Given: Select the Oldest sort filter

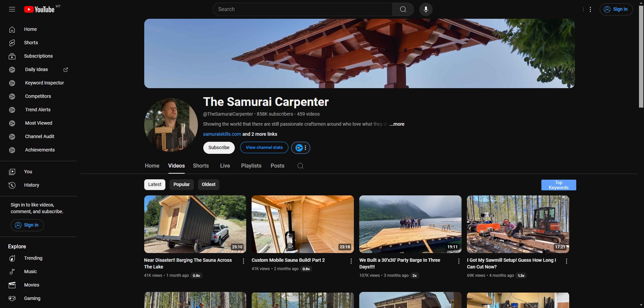Looking at the screenshot, I should pos(208,185).
